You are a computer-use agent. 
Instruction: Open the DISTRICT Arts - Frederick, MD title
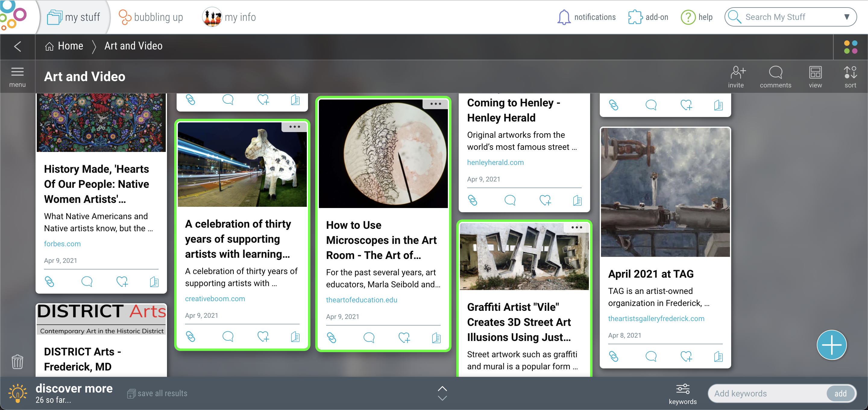83,359
